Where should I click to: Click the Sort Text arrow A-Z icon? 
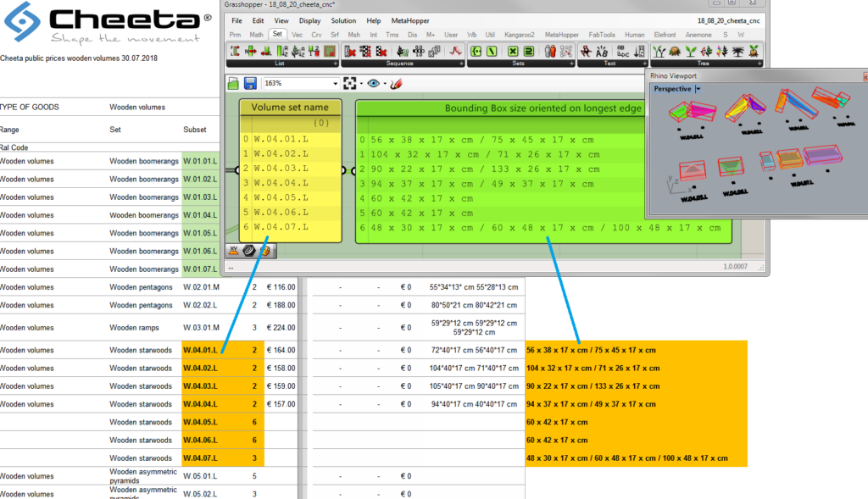coord(639,52)
